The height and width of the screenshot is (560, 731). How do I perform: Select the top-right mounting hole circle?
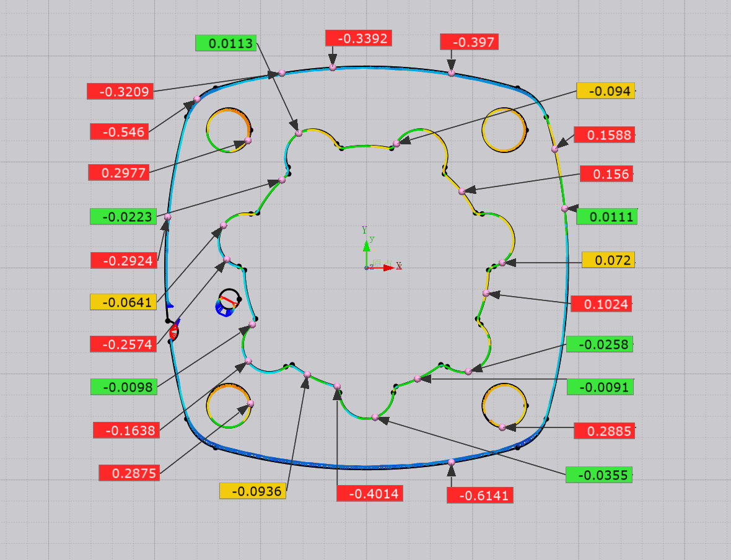pos(505,129)
